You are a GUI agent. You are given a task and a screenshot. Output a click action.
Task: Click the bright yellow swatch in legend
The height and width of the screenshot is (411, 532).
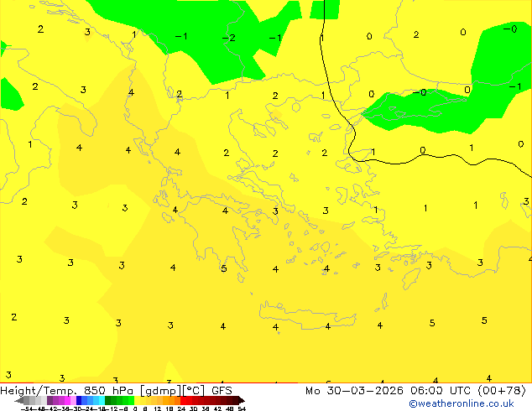pyautogui.click(x=137, y=400)
